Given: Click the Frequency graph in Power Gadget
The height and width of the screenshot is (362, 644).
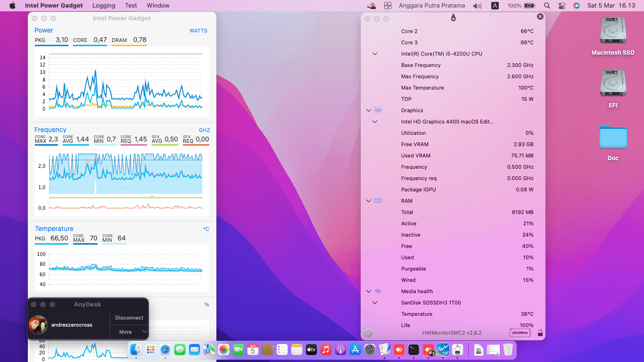Looking at the screenshot, I should [x=123, y=181].
